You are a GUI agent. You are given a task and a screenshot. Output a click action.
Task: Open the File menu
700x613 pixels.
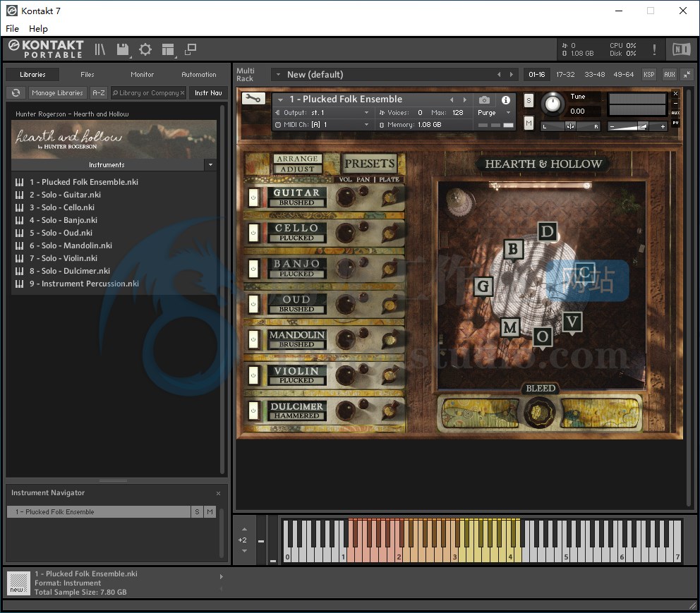pos(12,28)
